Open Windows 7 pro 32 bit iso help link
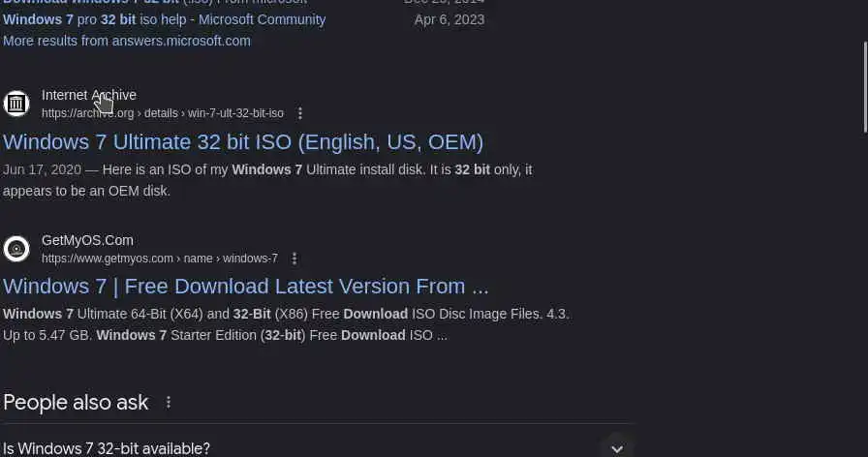 coord(165,20)
